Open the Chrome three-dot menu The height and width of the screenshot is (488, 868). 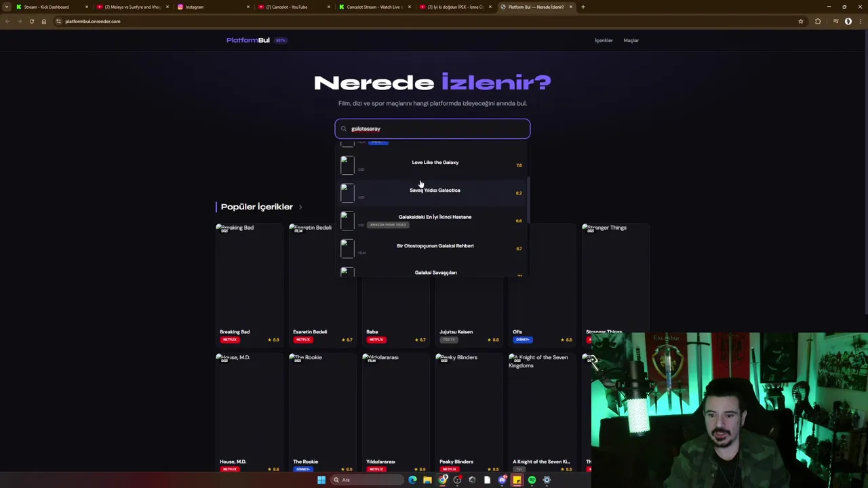tap(860, 21)
